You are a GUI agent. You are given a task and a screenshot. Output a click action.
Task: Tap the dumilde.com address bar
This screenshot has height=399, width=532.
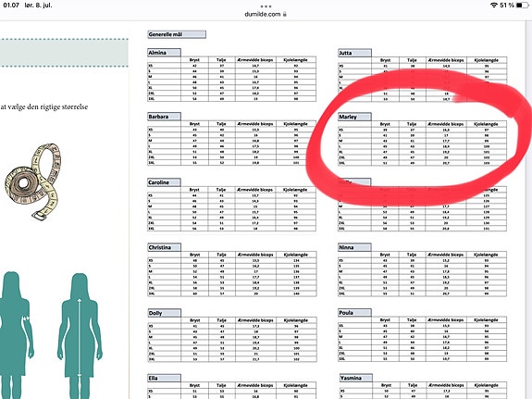[266, 14]
